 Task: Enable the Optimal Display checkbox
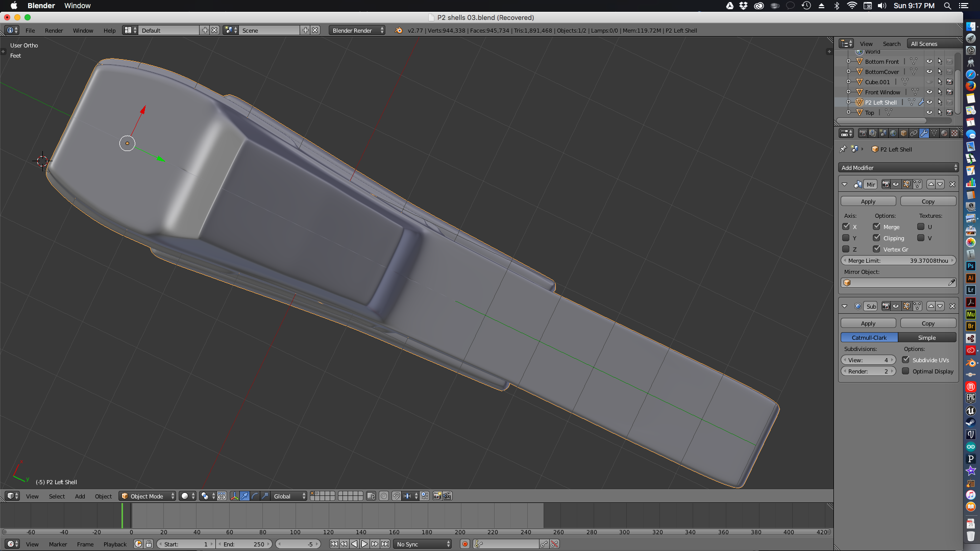905,371
